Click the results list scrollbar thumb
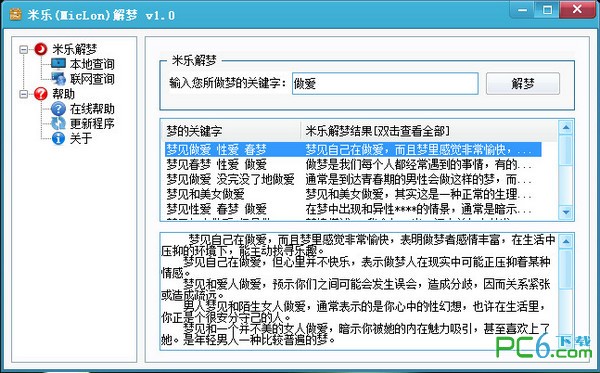Image resolution: width=600 pixels, height=373 pixels. [x=566, y=150]
